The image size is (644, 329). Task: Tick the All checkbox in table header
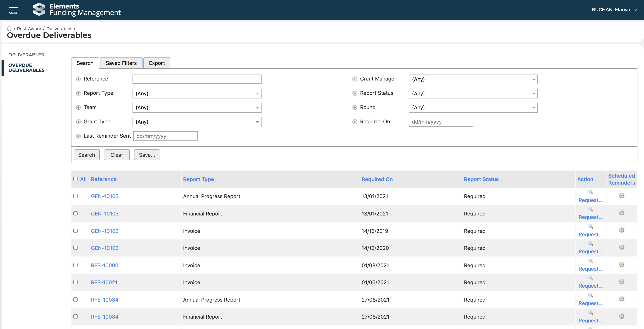coord(76,179)
